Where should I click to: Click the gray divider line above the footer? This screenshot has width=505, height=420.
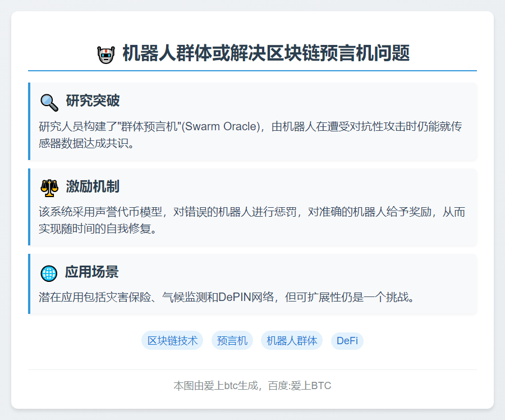[252, 369]
